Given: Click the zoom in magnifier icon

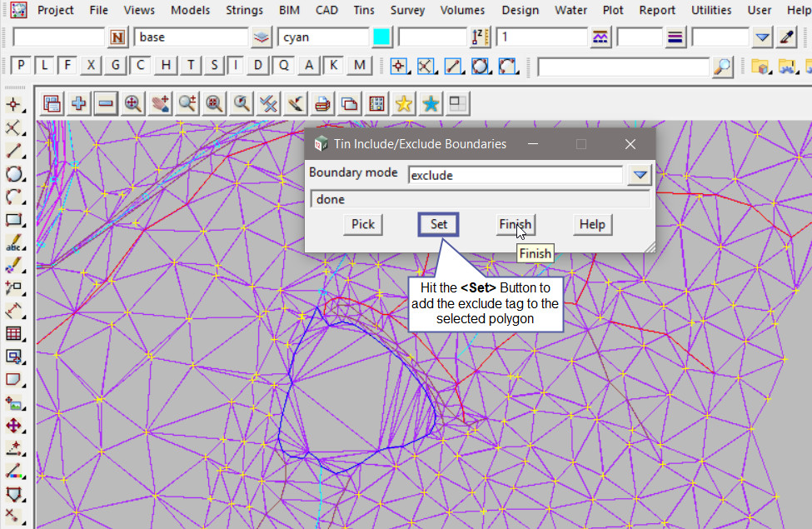Looking at the screenshot, I should pos(187,104).
